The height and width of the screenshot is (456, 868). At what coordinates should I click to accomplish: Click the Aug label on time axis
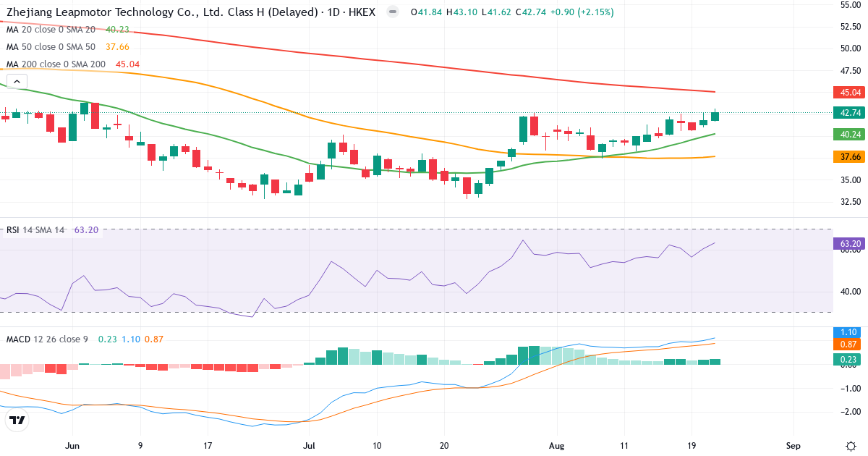click(555, 445)
